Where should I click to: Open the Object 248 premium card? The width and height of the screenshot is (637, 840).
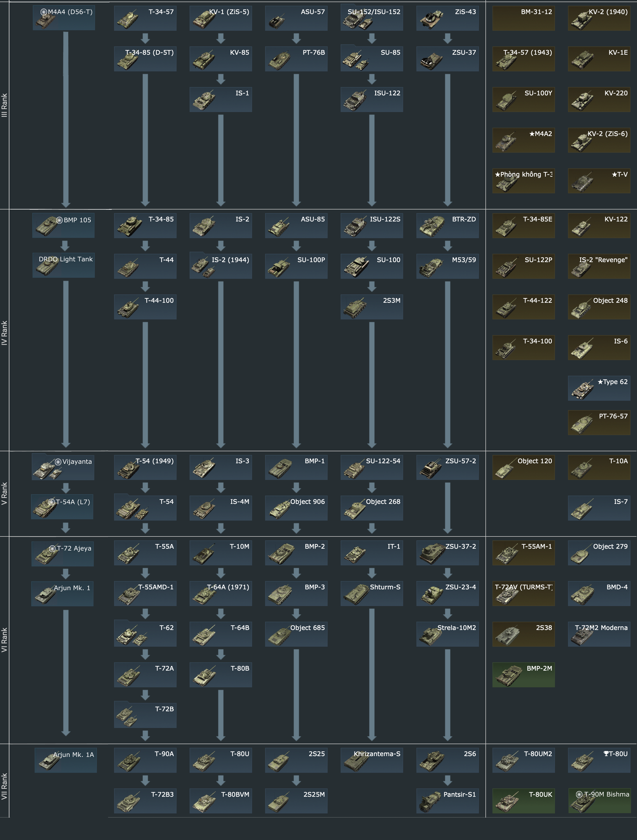(x=599, y=306)
